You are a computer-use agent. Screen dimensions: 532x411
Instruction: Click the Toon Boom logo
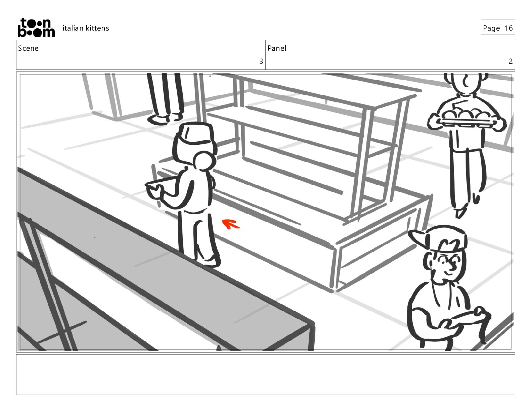click(36, 28)
